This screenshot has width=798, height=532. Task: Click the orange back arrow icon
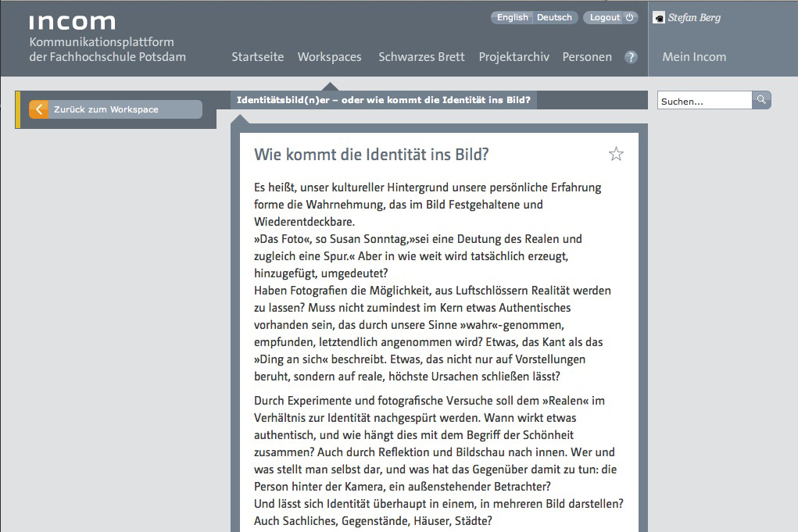(39, 109)
